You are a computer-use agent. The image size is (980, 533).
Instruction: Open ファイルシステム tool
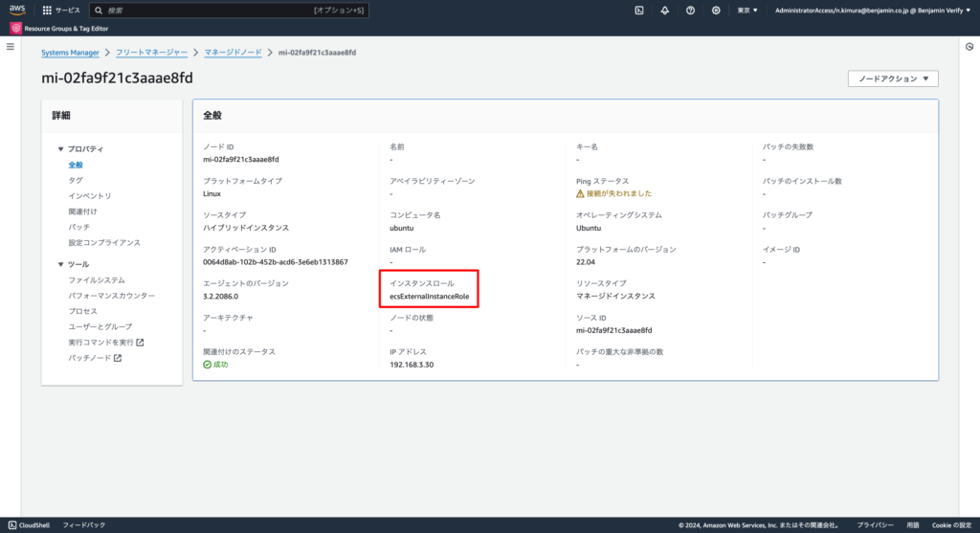[97, 280]
